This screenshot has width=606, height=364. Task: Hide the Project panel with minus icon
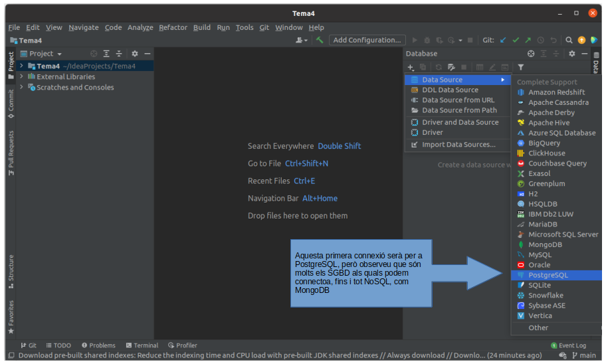pos(148,54)
